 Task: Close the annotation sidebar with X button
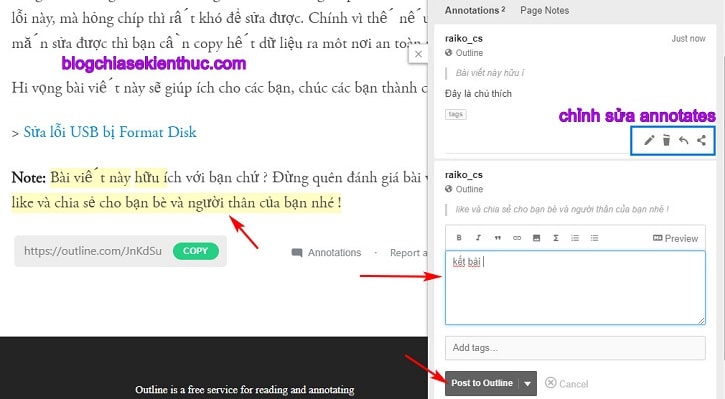418,54
